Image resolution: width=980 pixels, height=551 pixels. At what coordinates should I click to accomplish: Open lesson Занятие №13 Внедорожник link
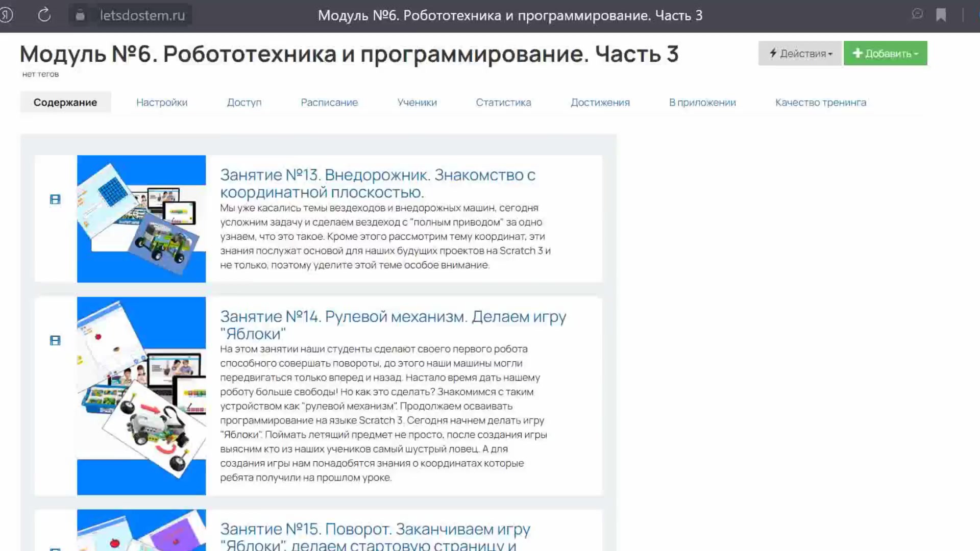(x=378, y=183)
